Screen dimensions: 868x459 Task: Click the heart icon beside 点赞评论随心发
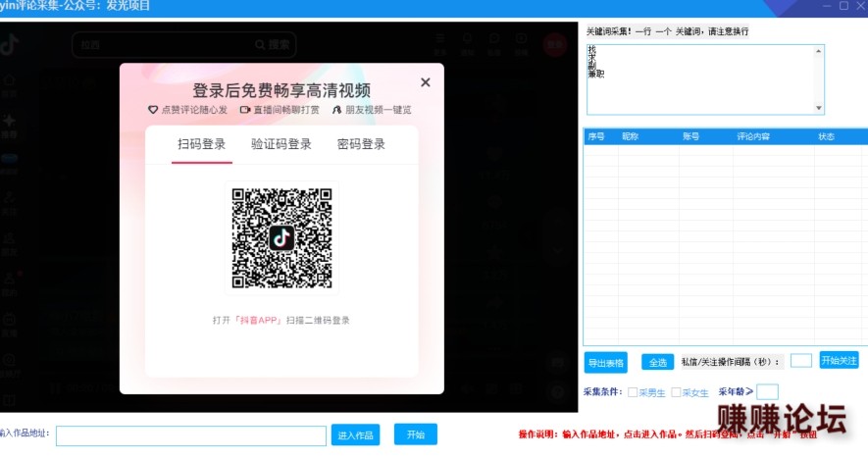153,110
